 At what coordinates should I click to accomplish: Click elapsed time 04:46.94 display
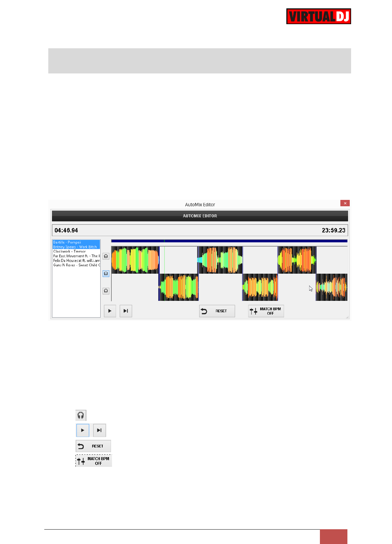pyautogui.click(x=66, y=230)
